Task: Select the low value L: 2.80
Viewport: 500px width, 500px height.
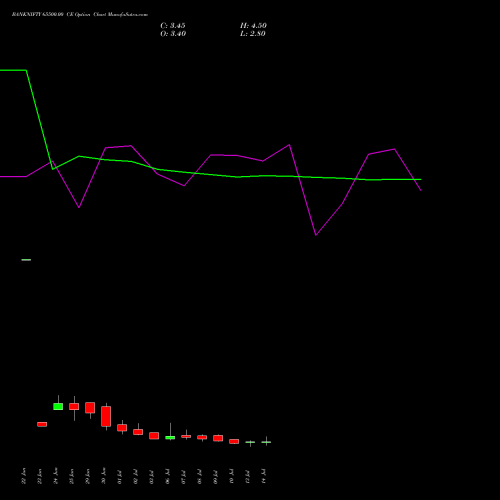Action: (x=253, y=34)
